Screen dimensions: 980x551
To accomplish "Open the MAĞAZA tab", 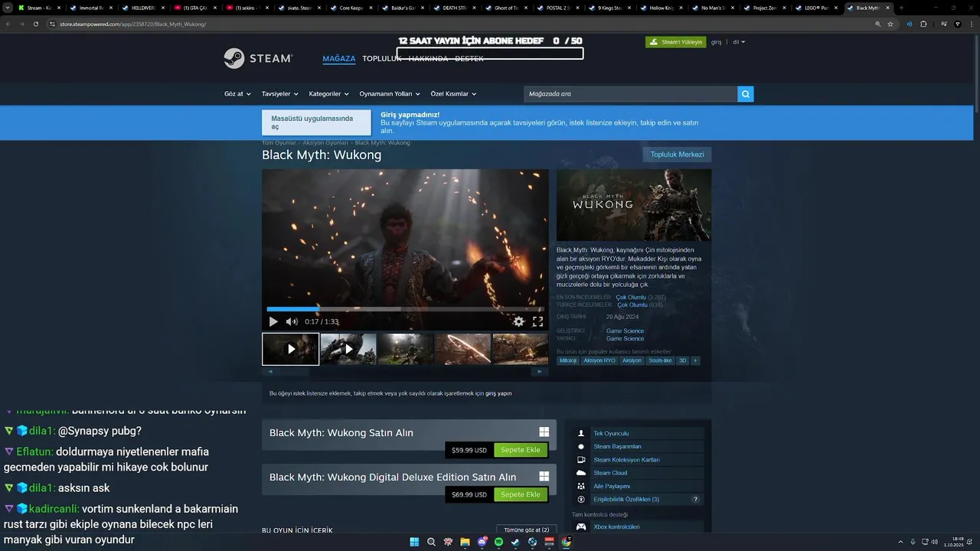I will (x=339, y=59).
